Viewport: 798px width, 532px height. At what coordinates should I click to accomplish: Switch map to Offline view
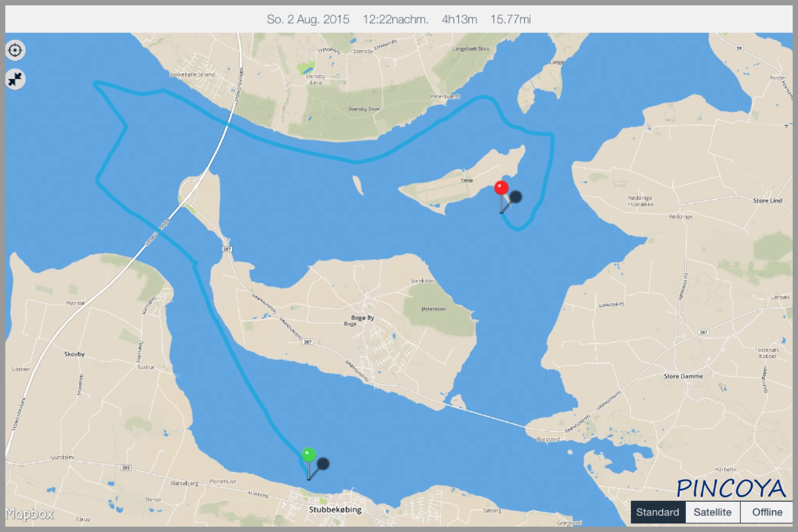pyautogui.click(x=767, y=512)
